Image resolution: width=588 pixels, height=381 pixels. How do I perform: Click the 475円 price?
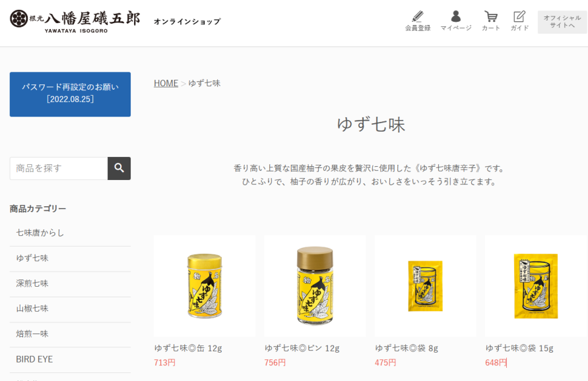point(385,363)
